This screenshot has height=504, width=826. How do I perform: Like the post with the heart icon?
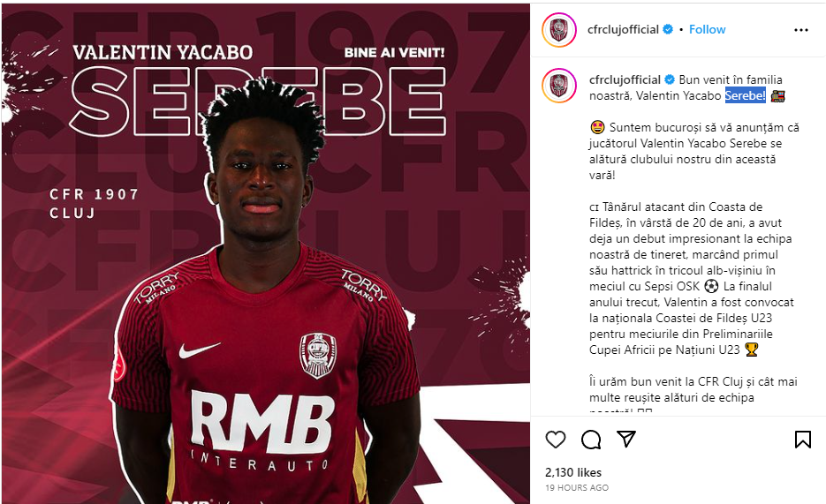(556, 440)
